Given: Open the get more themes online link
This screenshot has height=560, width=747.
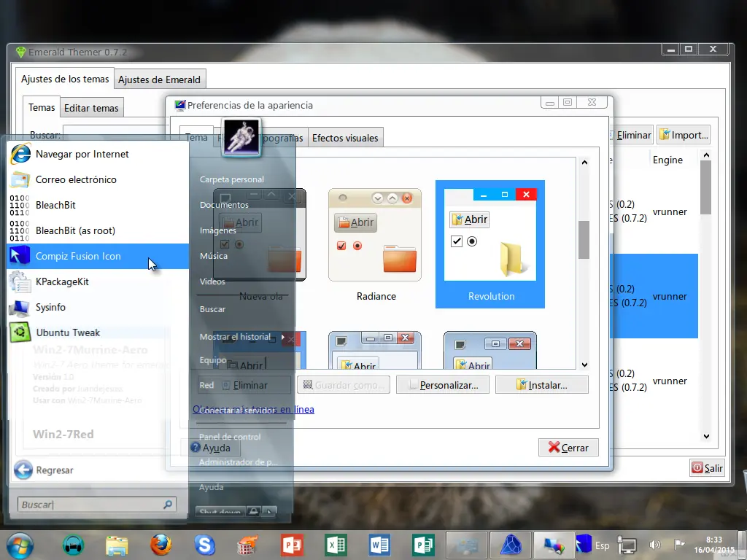Looking at the screenshot, I should (253, 409).
